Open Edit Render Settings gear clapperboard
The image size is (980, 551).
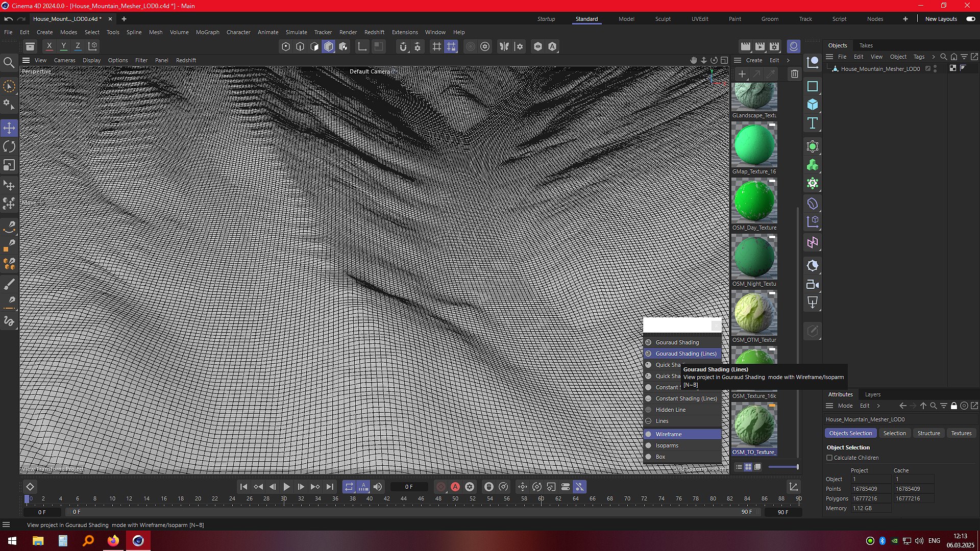click(774, 46)
